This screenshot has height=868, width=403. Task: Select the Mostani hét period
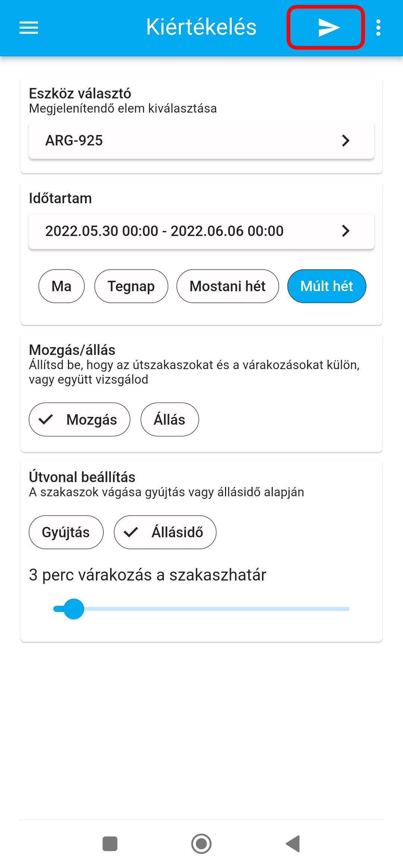228,286
